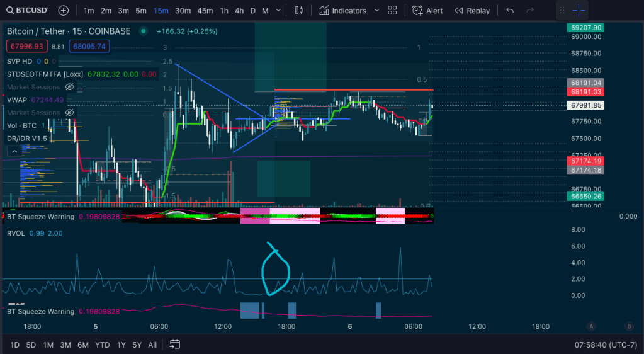Switch to the 30m timeframe
This screenshot has width=644, height=354.
(183, 11)
